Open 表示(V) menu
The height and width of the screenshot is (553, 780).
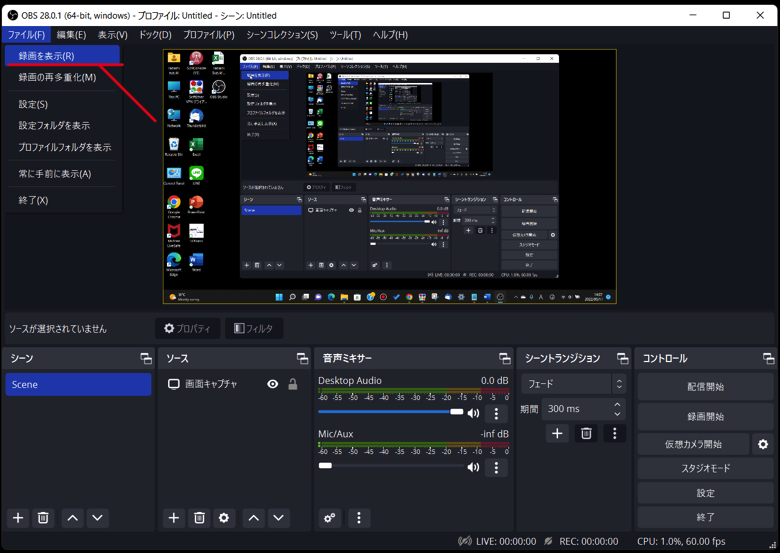coord(112,35)
